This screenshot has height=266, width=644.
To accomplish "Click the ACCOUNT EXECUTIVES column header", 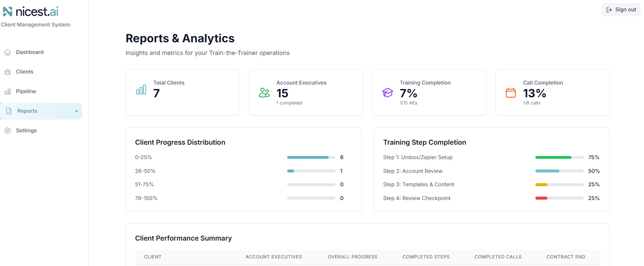I will [x=274, y=257].
